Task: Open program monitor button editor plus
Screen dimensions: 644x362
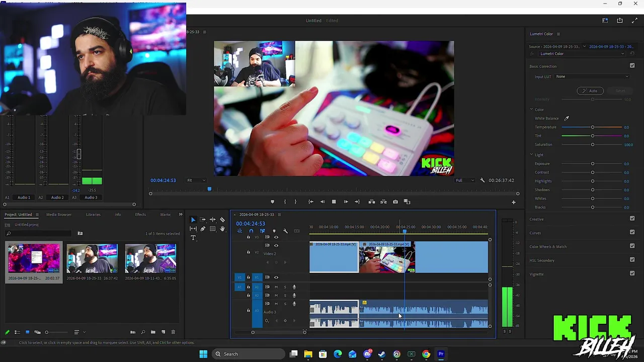Action: 514,202
